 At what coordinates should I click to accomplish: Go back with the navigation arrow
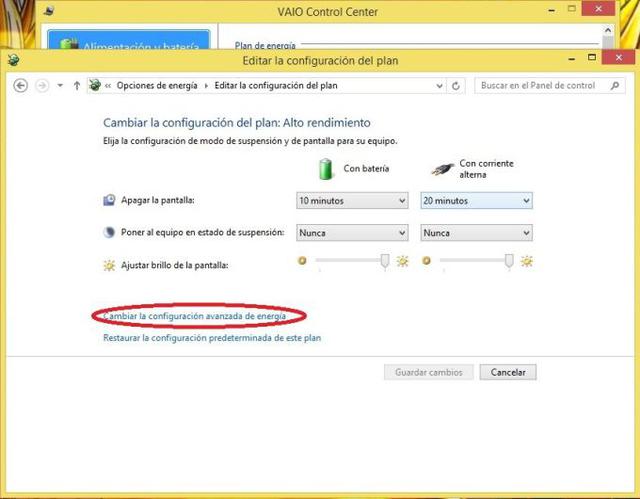point(20,86)
